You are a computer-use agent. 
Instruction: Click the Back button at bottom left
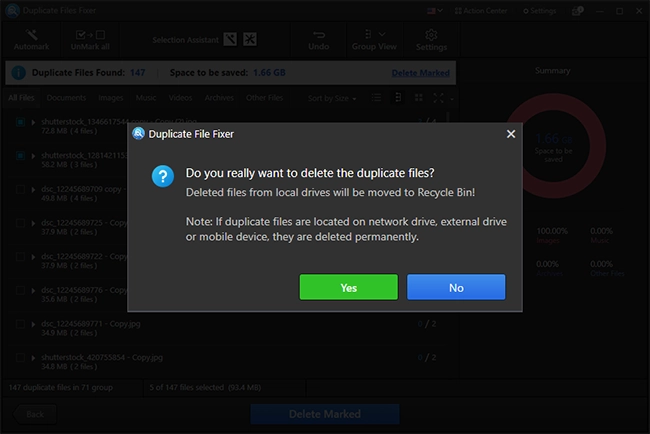click(34, 414)
